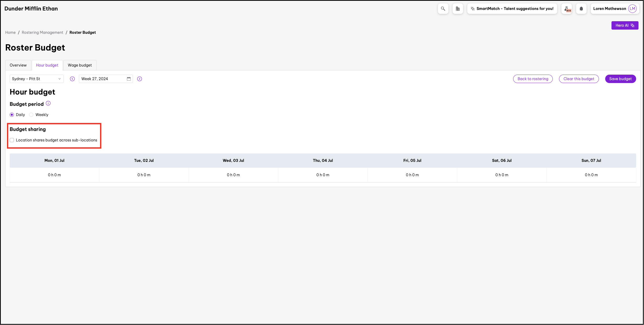Click the Mon, 01 Jul hours cell

(x=54, y=175)
